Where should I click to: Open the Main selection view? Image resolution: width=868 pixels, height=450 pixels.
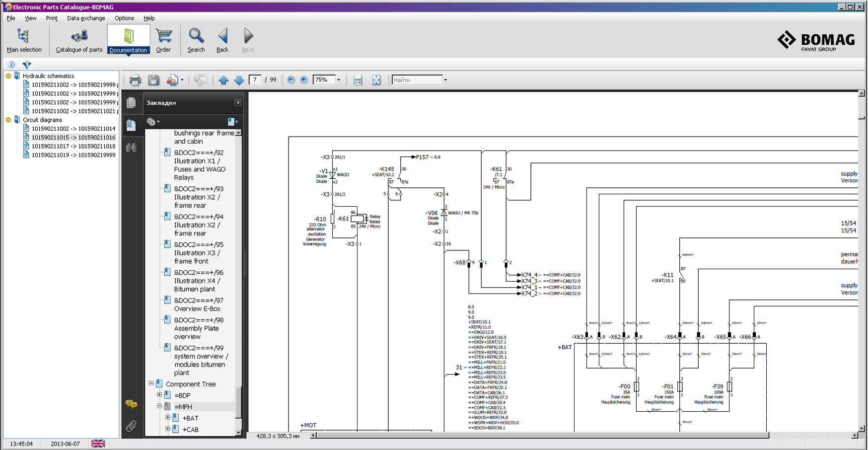pyautogui.click(x=24, y=40)
